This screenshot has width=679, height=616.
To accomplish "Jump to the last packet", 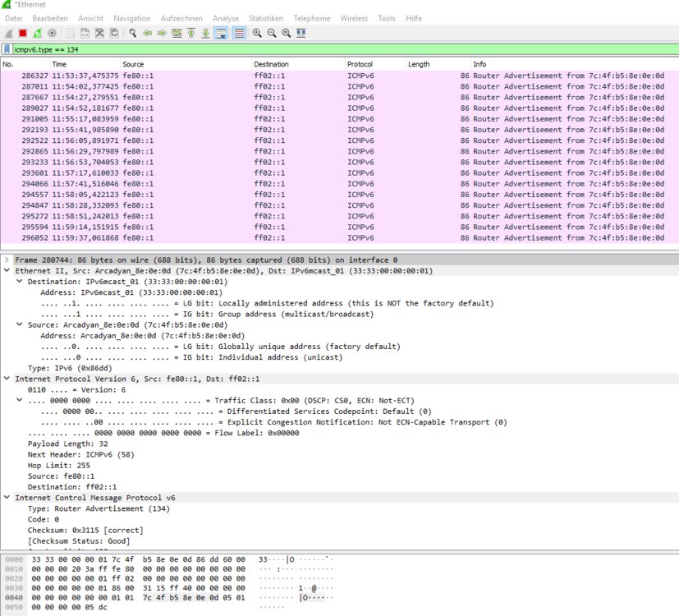I will (205, 33).
